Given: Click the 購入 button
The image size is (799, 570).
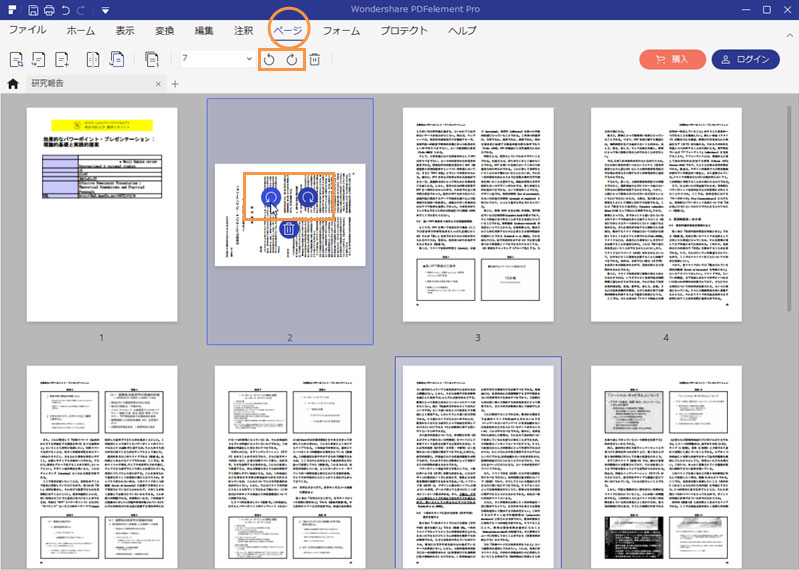Looking at the screenshot, I should [671, 60].
